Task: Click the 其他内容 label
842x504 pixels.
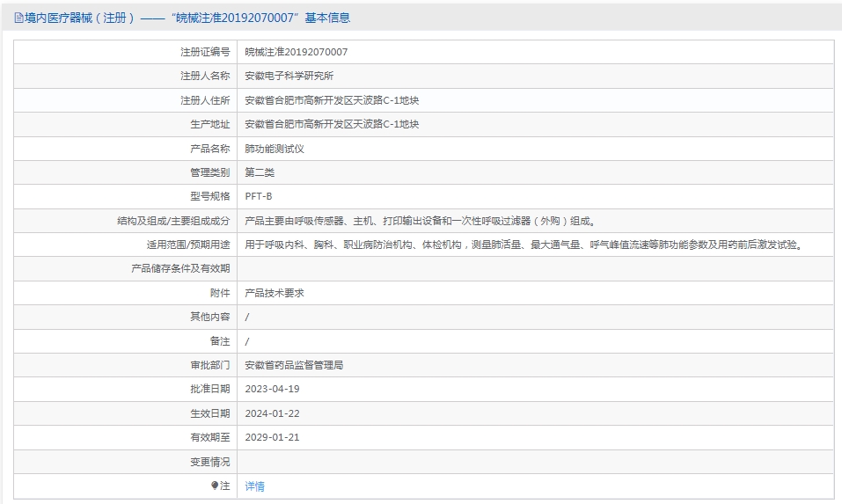Action: (210, 317)
